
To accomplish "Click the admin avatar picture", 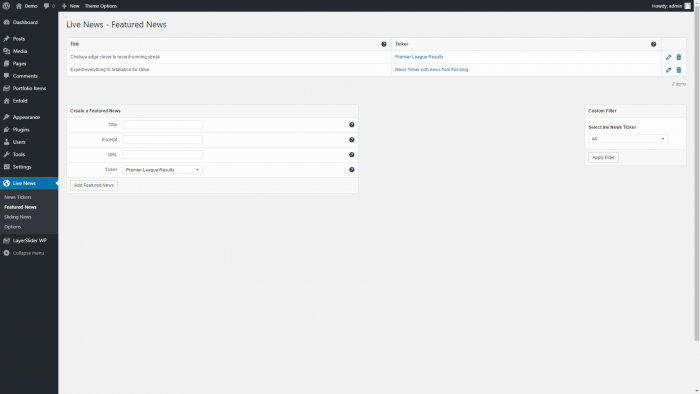I will click(688, 6).
